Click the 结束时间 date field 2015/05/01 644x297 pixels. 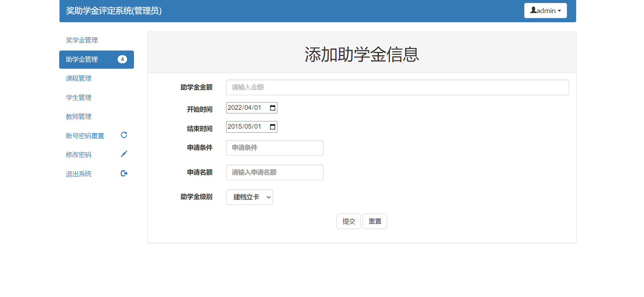click(252, 127)
